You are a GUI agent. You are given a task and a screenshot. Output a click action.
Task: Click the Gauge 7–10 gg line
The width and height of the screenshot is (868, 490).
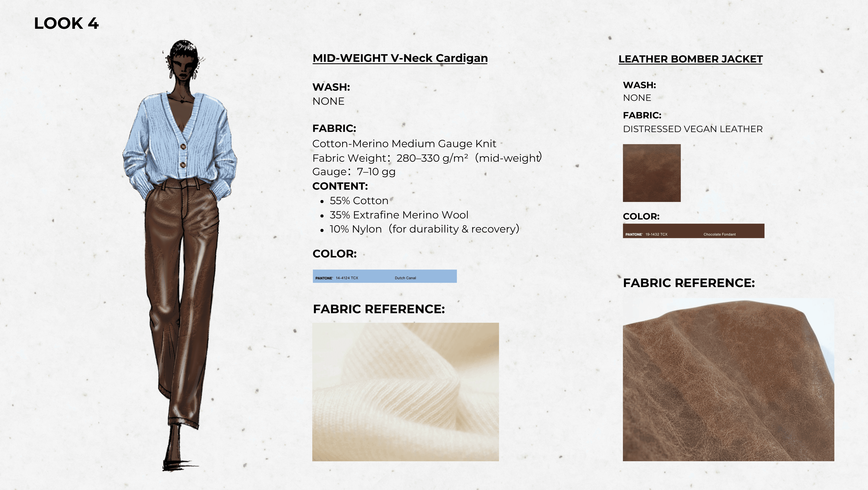(x=354, y=172)
